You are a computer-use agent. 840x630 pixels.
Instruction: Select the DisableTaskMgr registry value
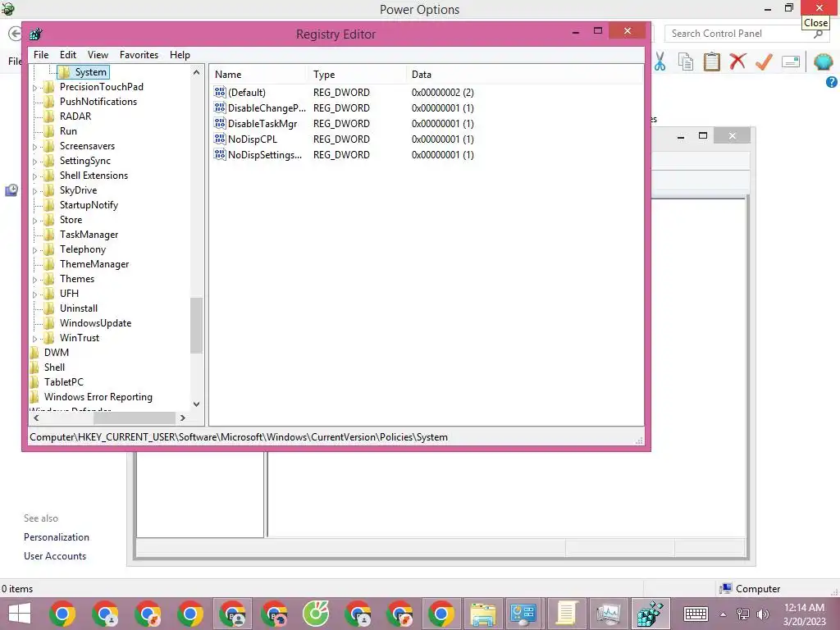point(256,123)
